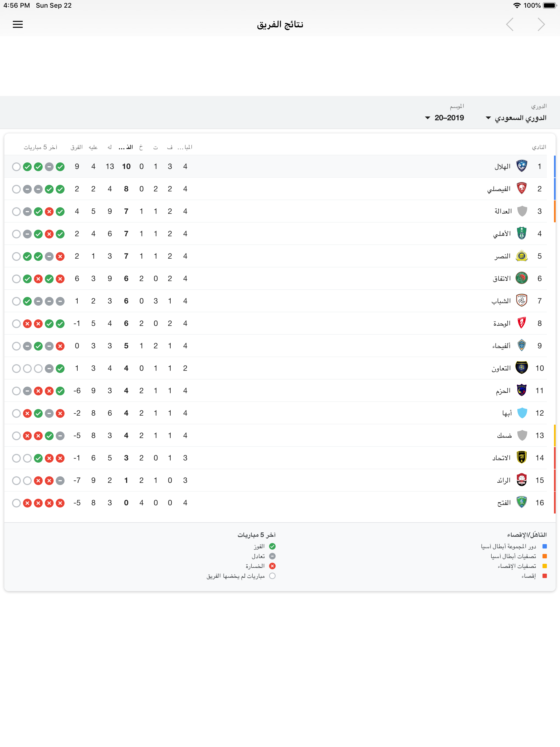560x747 pixels.
Task: Tap legend label إقصاء
Action: coord(529,576)
